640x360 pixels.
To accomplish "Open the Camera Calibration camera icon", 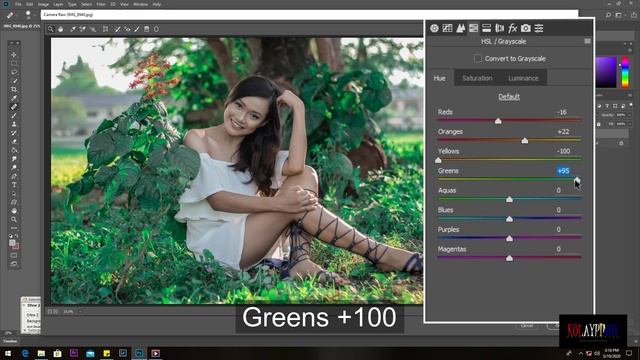I will (x=526, y=28).
